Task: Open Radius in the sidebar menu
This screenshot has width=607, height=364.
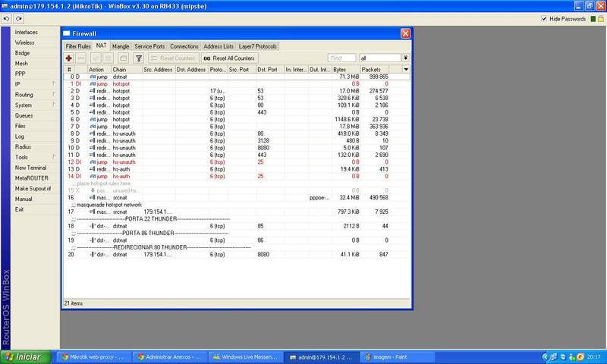Action: [24, 146]
